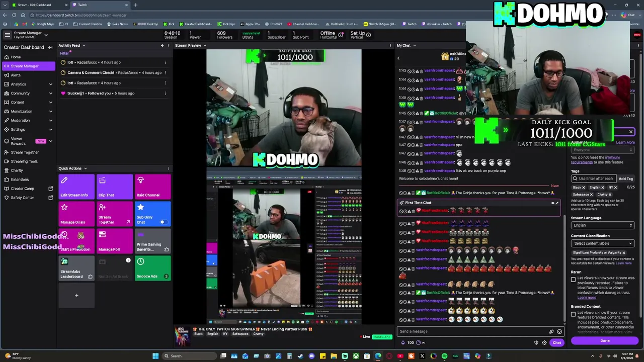
Task: Focus the tags entry field
Action: [x=593, y=178]
